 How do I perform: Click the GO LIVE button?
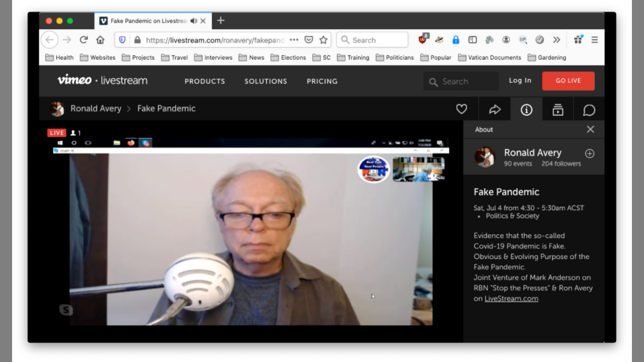pyautogui.click(x=568, y=81)
